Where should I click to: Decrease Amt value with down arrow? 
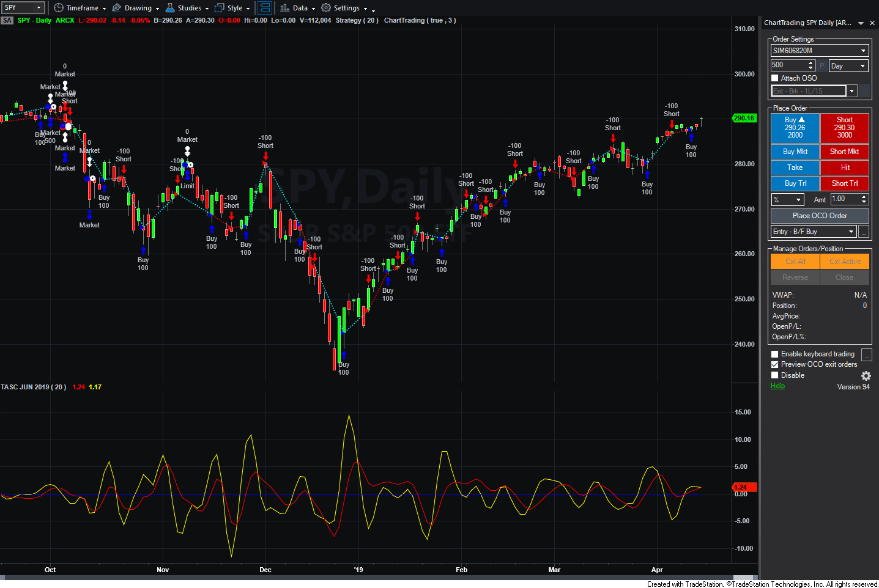click(x=864, y=202)
